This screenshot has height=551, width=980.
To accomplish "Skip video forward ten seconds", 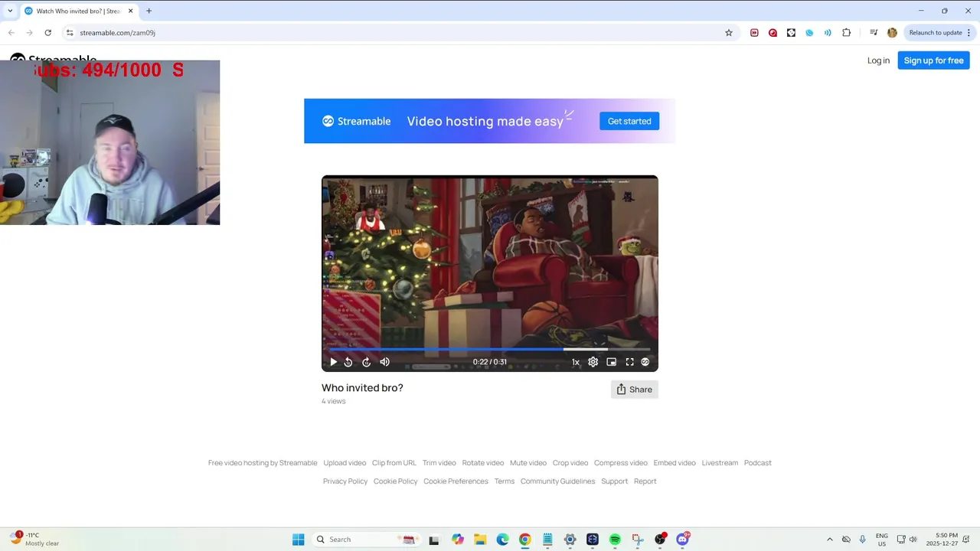I will 366,362.
